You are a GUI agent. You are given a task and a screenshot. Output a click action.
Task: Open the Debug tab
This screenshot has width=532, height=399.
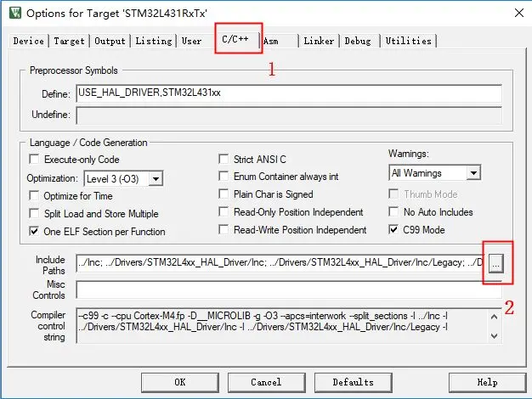pyautogui.click(x=358, y=41)
